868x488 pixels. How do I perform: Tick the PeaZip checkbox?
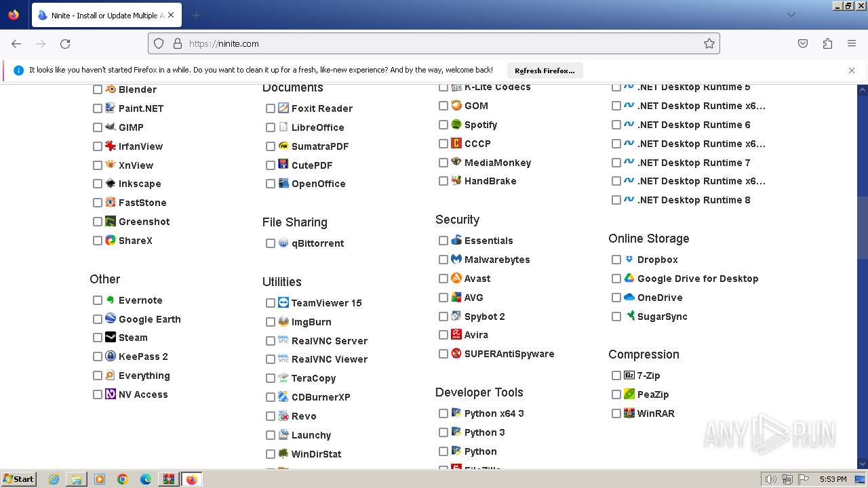pos(616,394)
